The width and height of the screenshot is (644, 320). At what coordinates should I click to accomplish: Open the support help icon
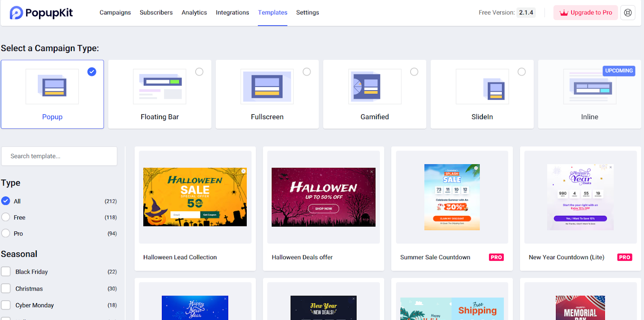pos(627,12)
